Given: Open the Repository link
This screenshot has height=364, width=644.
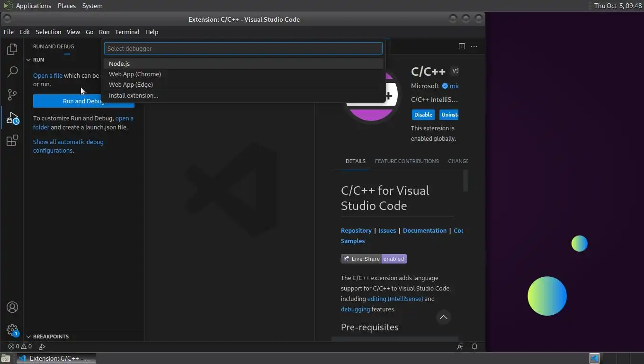Looking at the screenshot, I should tap(356, 230).
